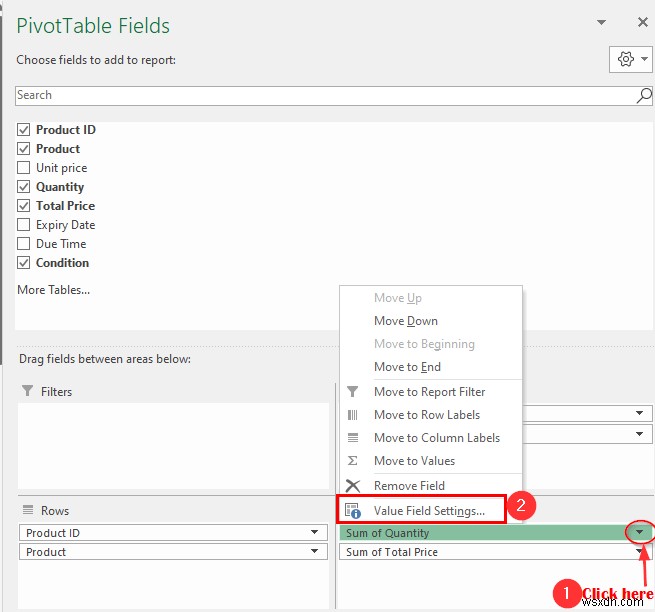Select the Sum of Total Price field
The height and width of the screenshot is (612, 655).
495,552
